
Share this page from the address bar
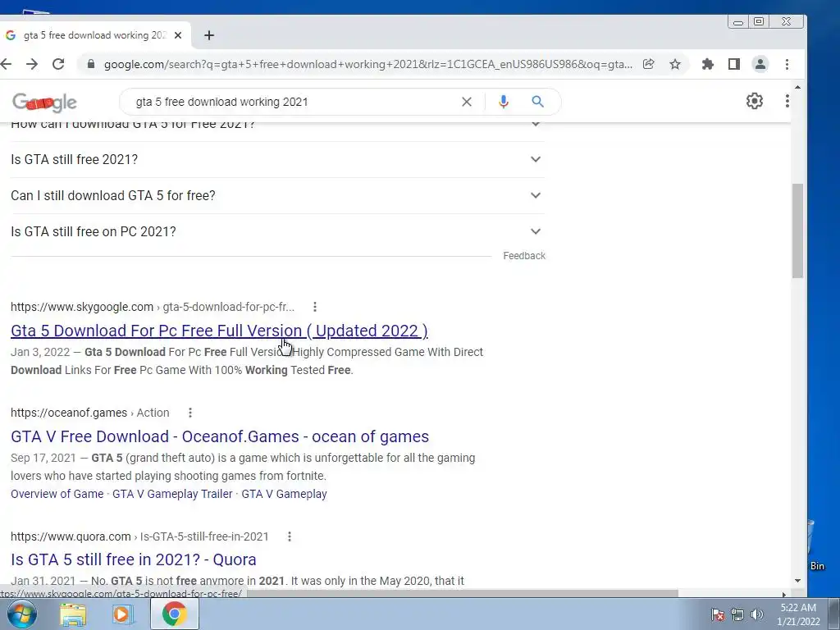click(648, 64)
